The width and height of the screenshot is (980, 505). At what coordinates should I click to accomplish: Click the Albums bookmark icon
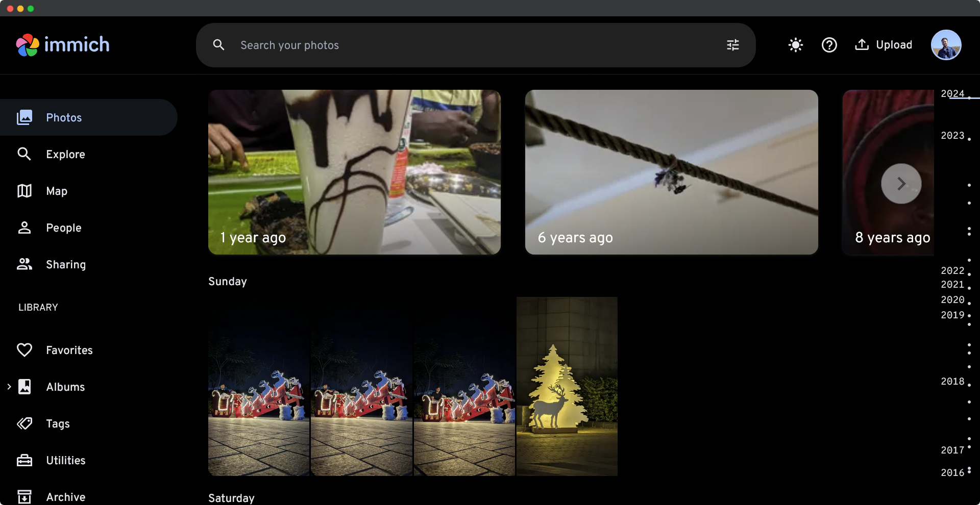pos(24,387)
